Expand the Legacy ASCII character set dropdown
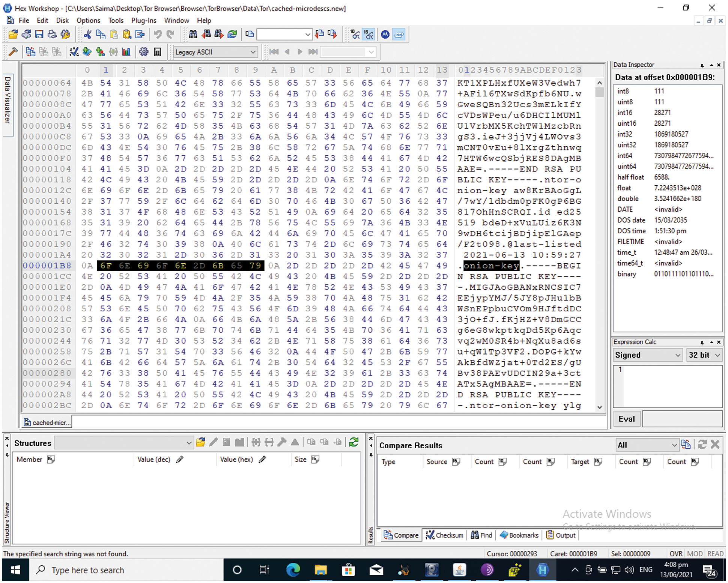This screenshot has width=728, height=583. (253, 52)
